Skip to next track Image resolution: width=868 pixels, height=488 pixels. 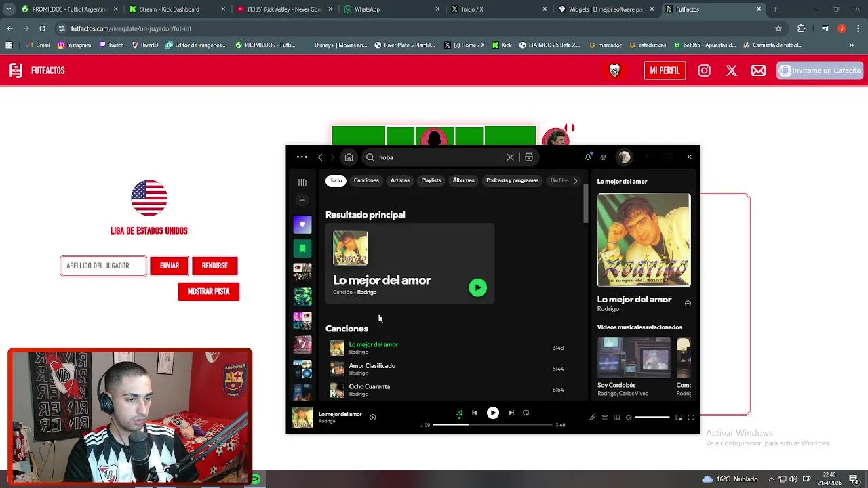[511, 413]
